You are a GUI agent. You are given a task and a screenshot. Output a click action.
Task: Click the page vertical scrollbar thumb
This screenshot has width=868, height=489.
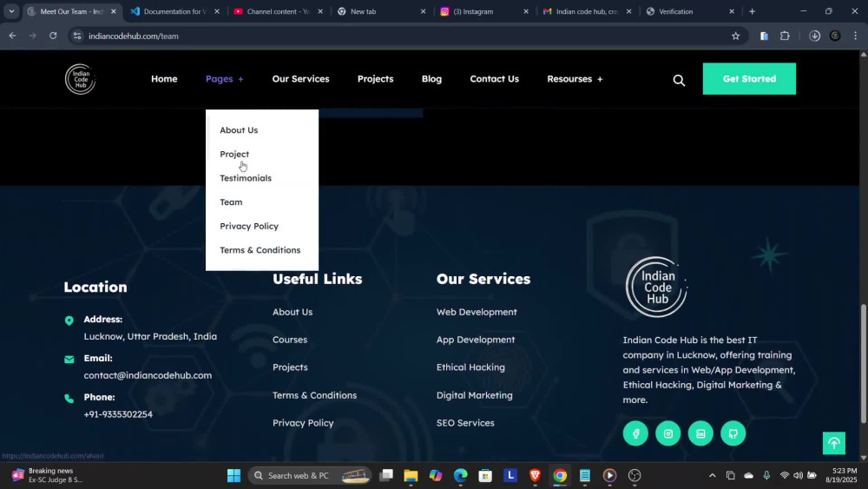click(x=864, y=363)
